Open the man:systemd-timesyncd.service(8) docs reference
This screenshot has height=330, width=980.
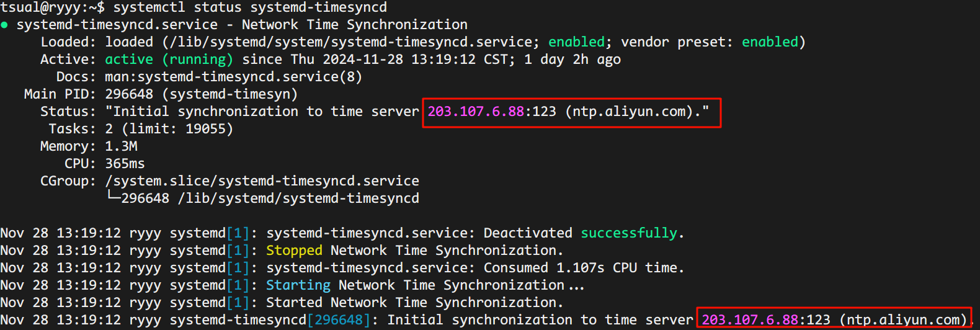click(233, 77)
